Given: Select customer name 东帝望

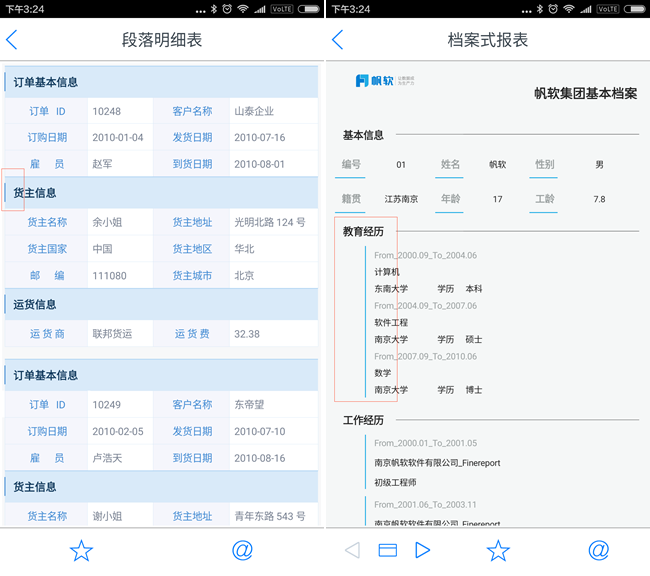Looking at the screenshot, I should (x=249, y=404).
